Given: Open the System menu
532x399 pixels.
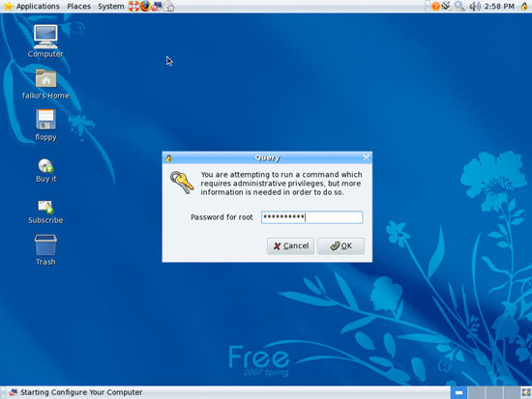Looking at the screenshot, I should [x=111, y=6].
